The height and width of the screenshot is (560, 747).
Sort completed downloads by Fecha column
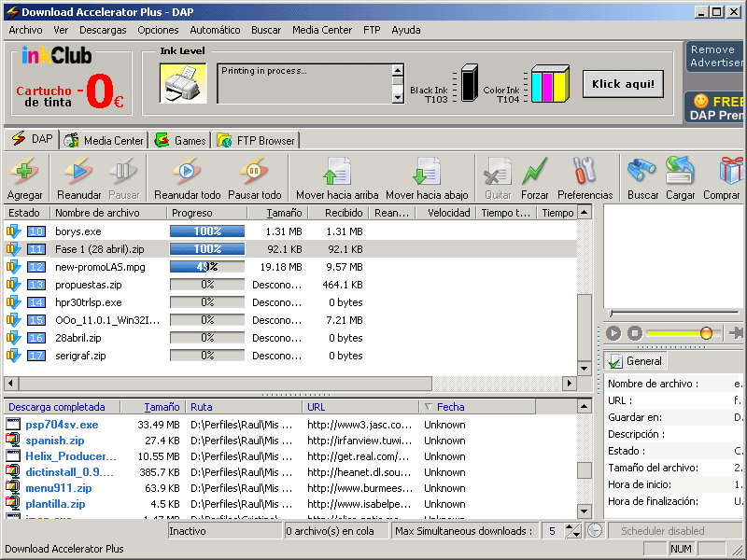450,407
